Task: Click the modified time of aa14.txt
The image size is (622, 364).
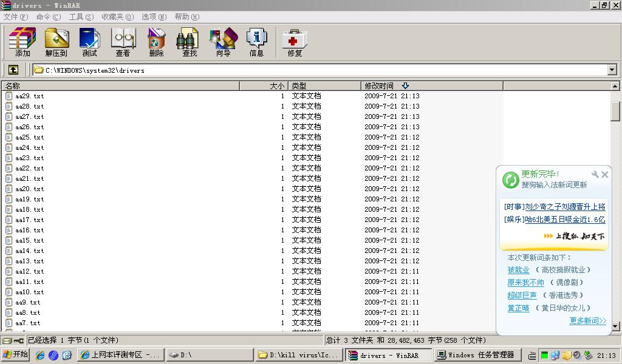Action: tap(392, 251)
